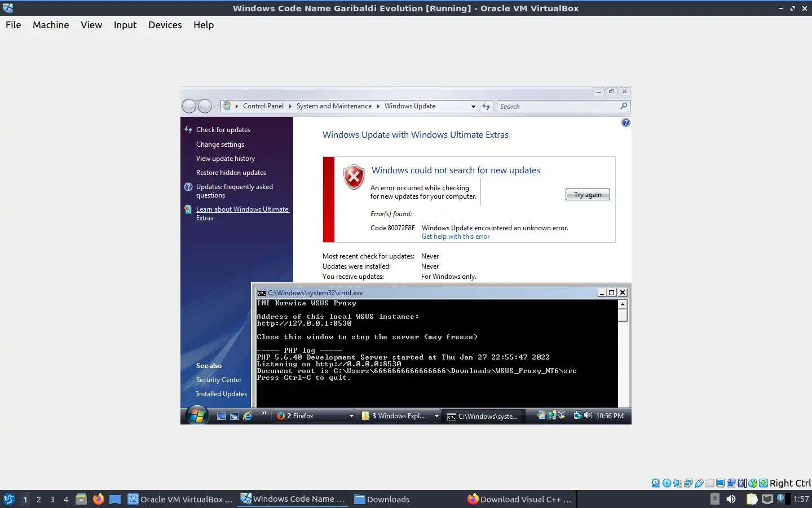The width and height of the screenshot is (812, 508).
Task: Click the 10:56 PM clock in the Vista tray
Action: [x=610, y=416]
